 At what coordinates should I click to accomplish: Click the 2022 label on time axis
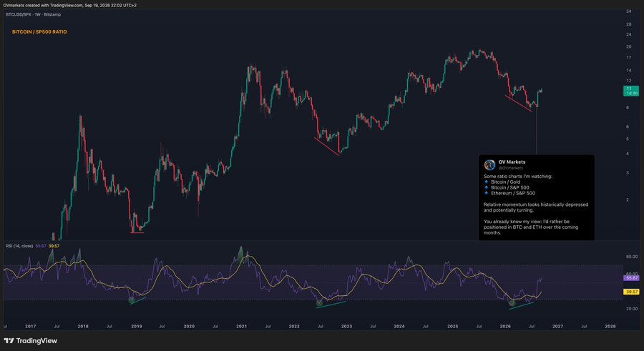[x=294, y=327]
